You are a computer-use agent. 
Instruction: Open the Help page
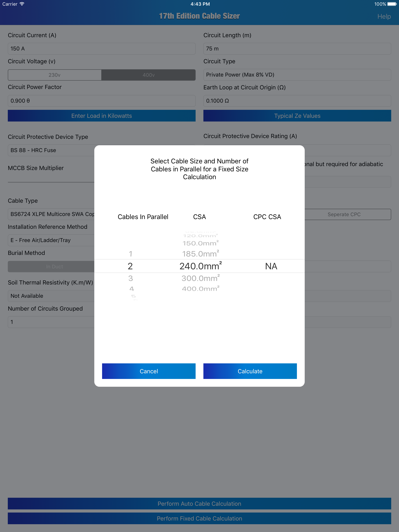tap(384, 16)
